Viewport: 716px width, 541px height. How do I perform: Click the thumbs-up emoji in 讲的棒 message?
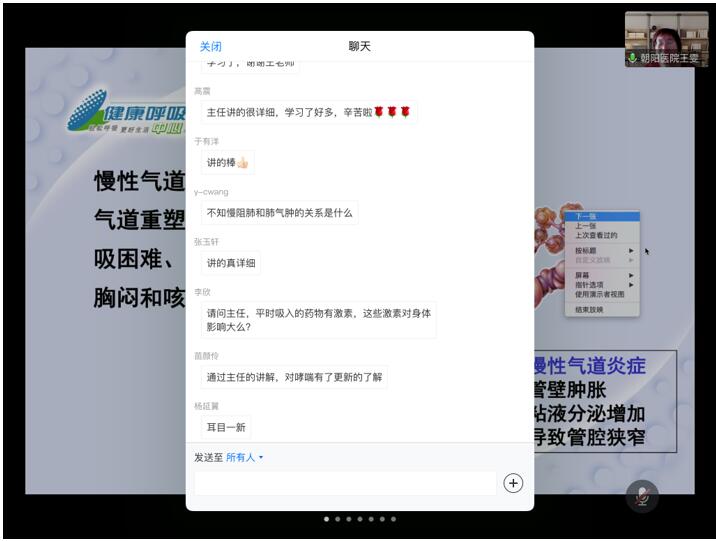241,162
